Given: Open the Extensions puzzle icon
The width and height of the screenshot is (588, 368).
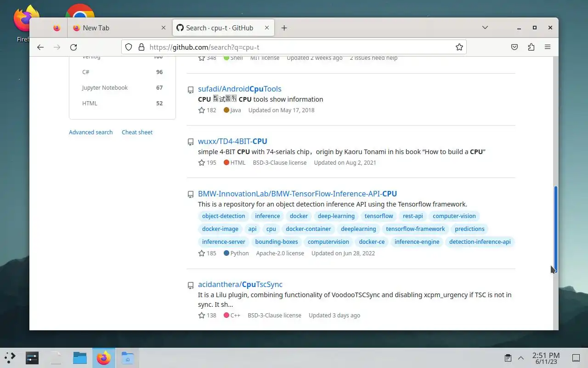Looking at the screenshot, I should tap(531, 47).
